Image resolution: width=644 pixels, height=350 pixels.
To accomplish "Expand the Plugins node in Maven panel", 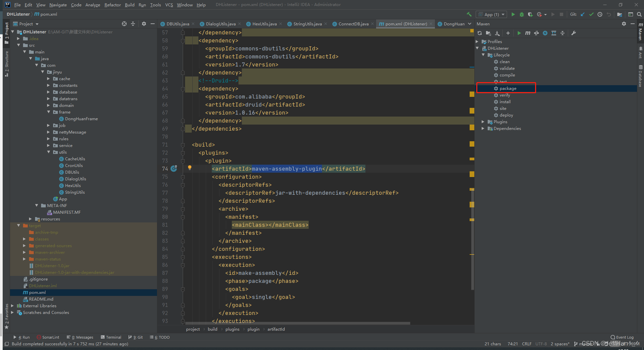I will click(x=483, y=122).
